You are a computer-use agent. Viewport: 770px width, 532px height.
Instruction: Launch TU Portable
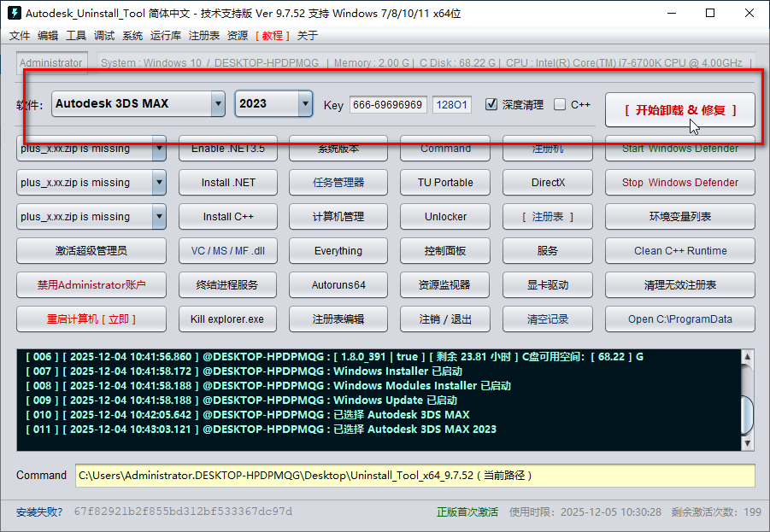point(445,183)
